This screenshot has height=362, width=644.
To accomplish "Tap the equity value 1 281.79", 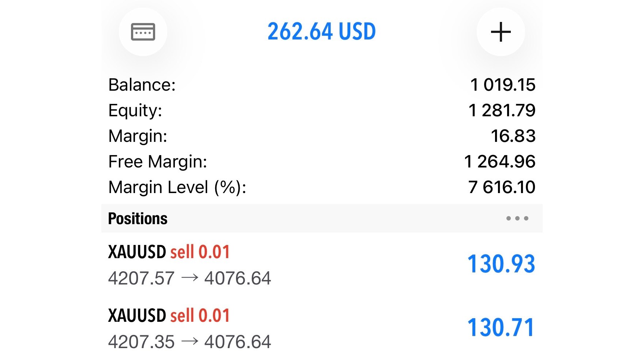I will tap(502, 110).
